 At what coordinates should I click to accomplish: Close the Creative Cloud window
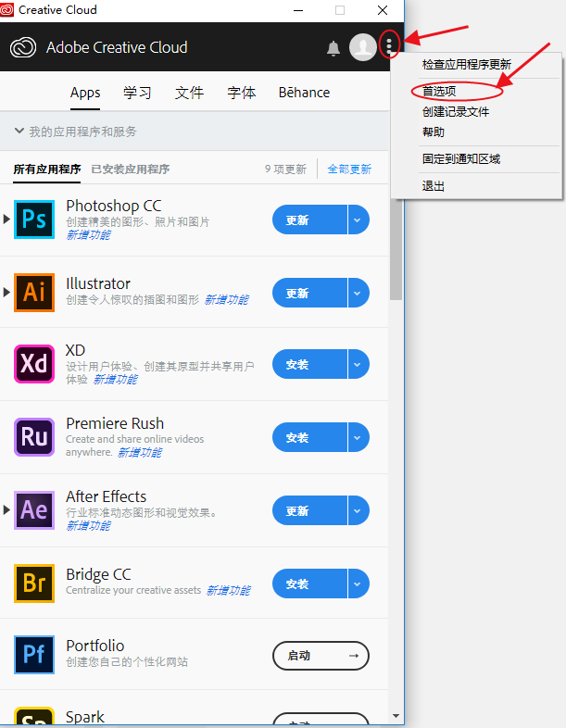point(383,10)
